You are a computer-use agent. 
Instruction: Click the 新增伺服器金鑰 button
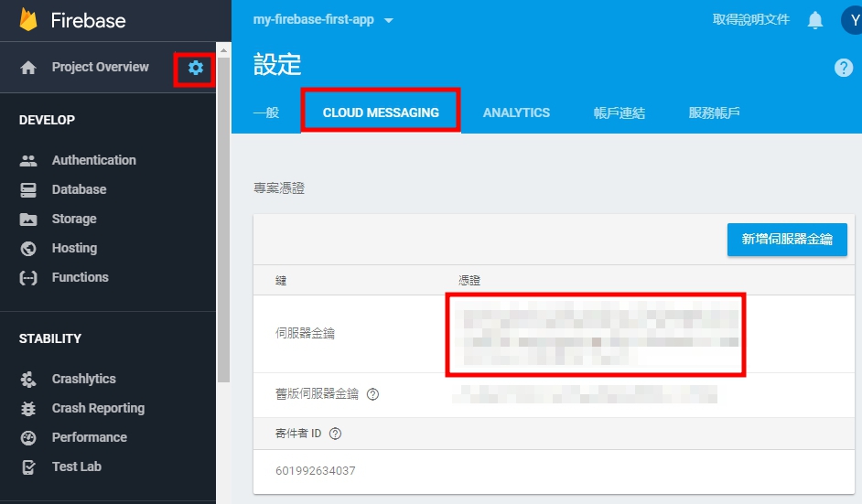click(x=787, y=239)
